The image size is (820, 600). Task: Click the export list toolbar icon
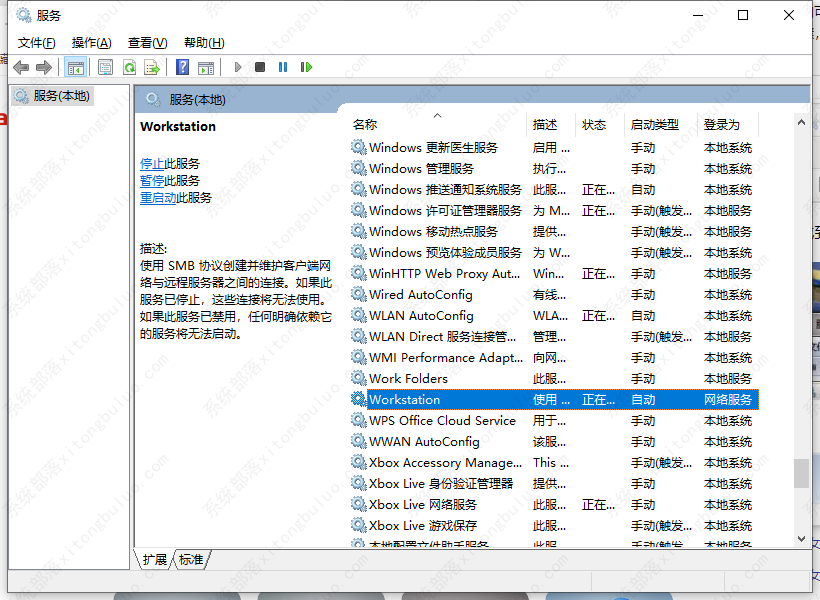point(152,66)
